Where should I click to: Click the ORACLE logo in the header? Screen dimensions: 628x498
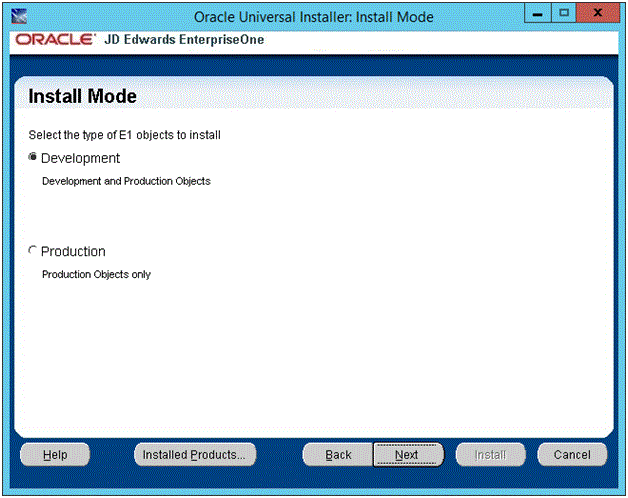(55, 40)
